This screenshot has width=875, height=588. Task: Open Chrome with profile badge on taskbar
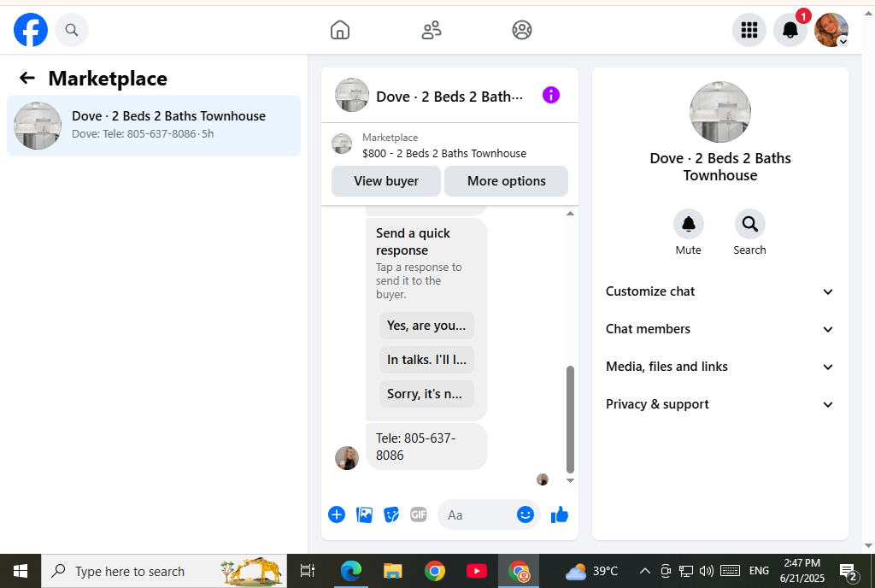519,571
